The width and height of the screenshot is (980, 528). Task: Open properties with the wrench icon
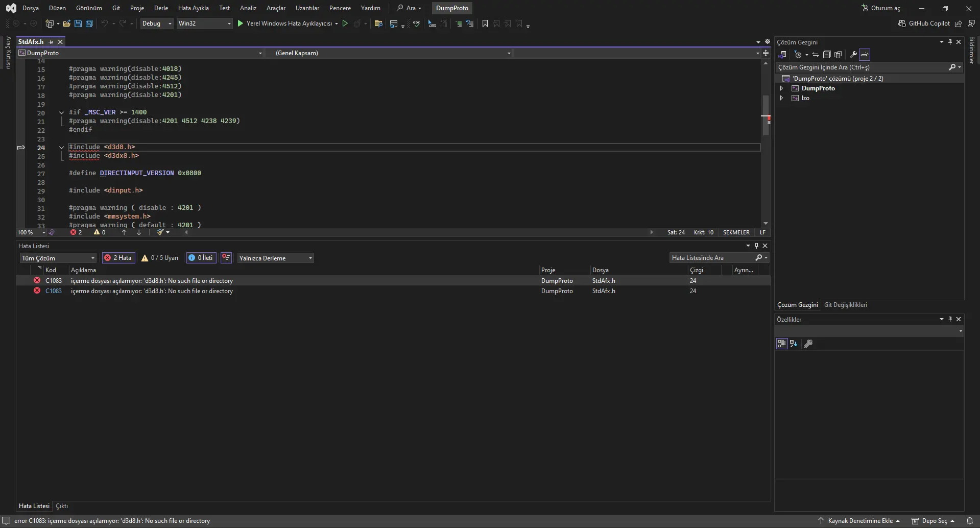pos(853,55)
